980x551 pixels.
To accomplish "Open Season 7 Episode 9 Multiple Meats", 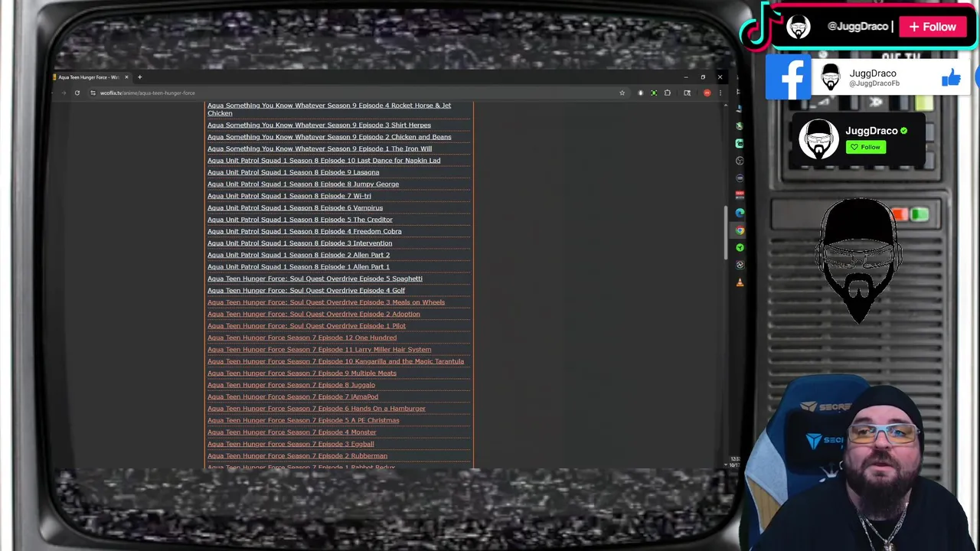I will click(x=302, y=373).
